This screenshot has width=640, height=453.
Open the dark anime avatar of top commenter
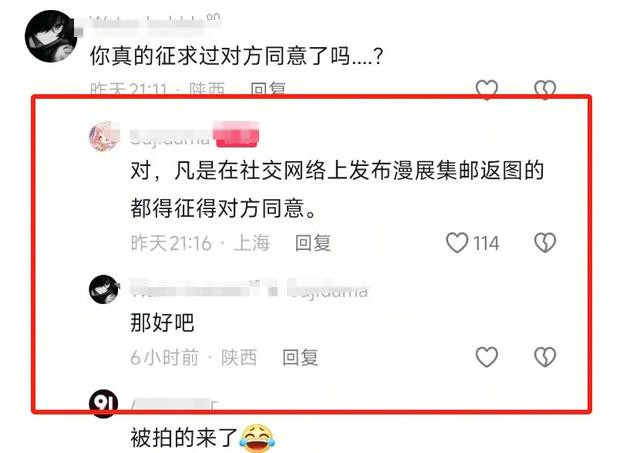pos(51,36)
